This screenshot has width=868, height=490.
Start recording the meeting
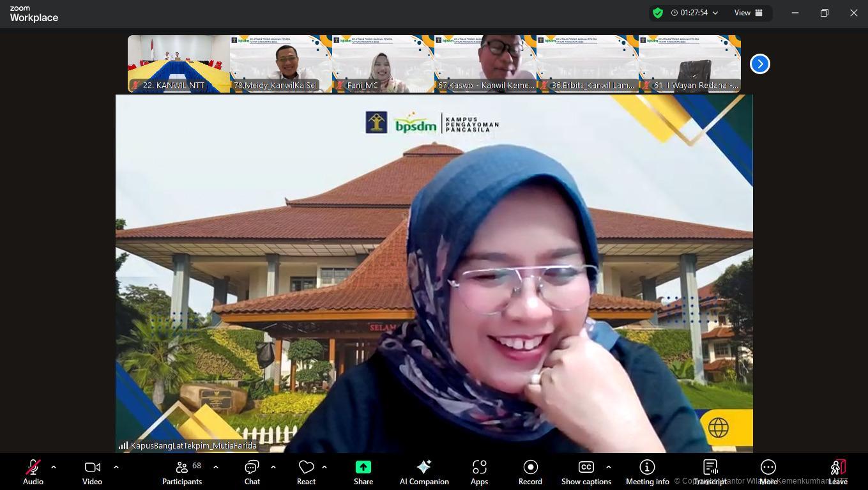[x=530, y=471]
